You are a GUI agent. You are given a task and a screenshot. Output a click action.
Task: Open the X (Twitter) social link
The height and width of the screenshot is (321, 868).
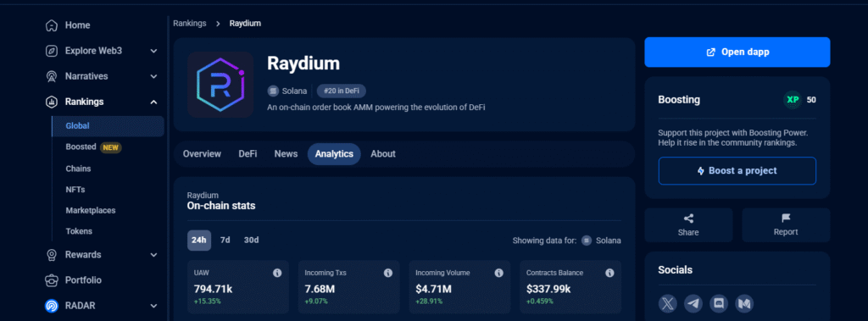click(x=668, y=303)
